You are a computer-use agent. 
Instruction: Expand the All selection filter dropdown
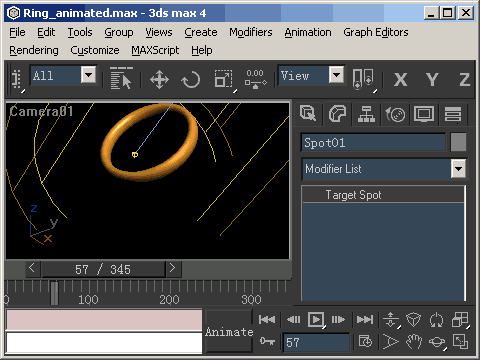coord(89,75)
